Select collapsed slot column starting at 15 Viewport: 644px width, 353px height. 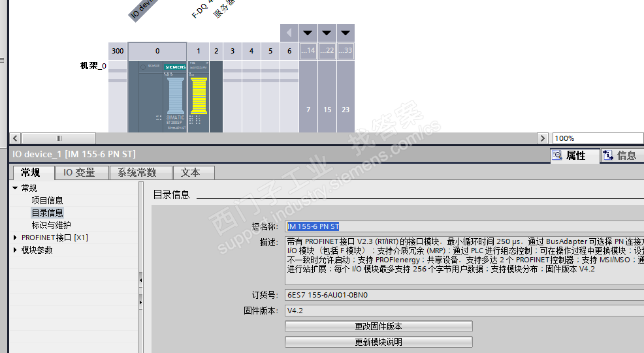point(327,97)
